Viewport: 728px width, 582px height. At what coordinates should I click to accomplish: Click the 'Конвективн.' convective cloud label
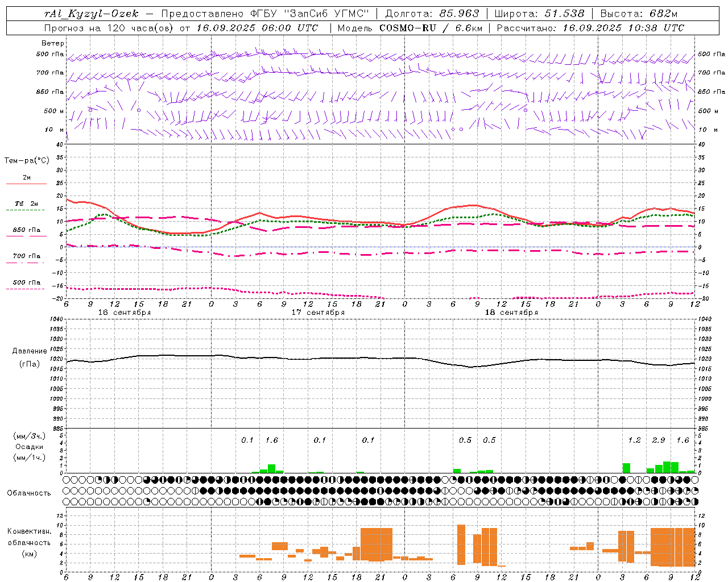pyautogui.click(x=29, y=531)
